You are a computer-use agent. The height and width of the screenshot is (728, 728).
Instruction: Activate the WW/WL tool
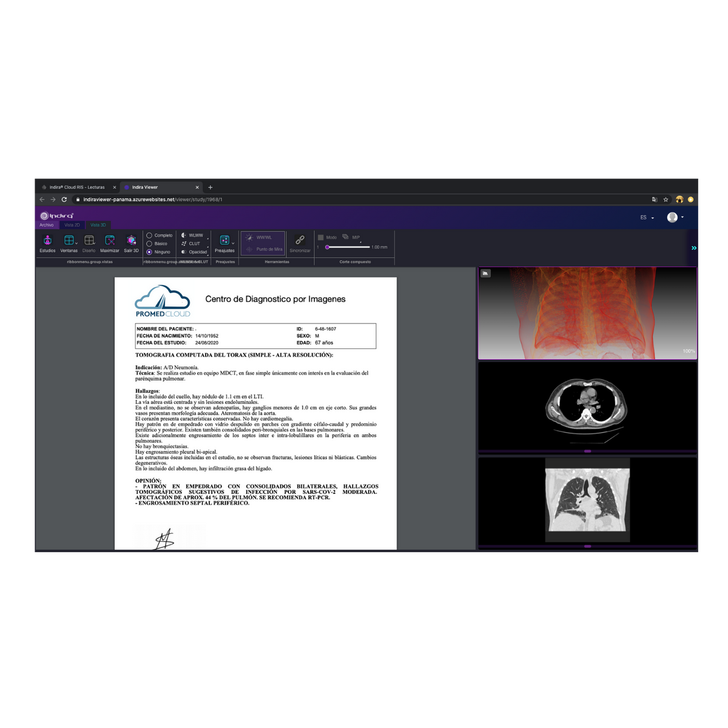tap(261, 238)
